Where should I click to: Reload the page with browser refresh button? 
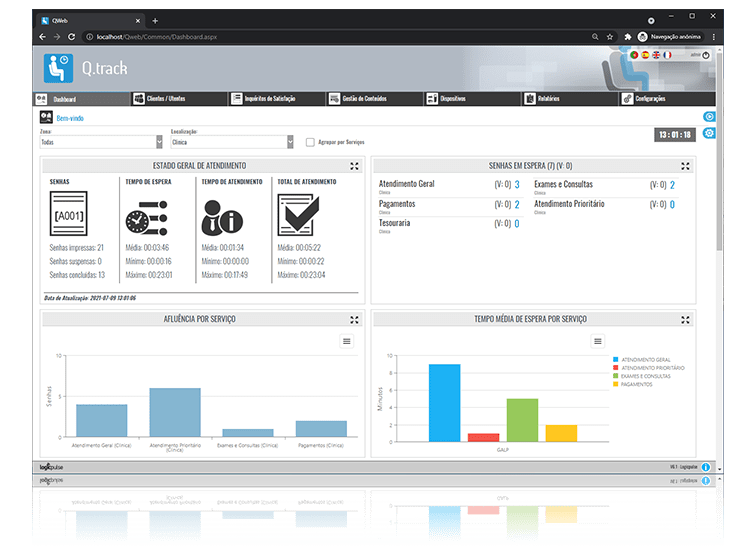pyautogui.click(x=72, y=37)
